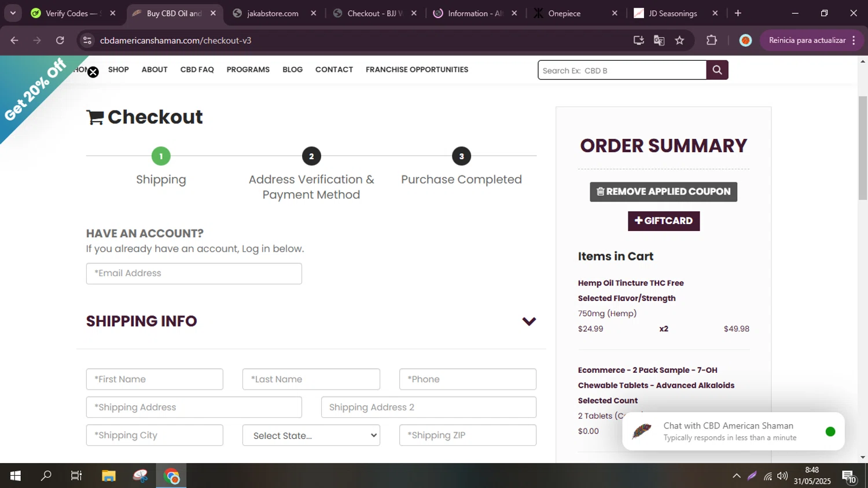This screenshot has width=868, height=488.
Task: Focus the site search box
Action: point(622,70)
